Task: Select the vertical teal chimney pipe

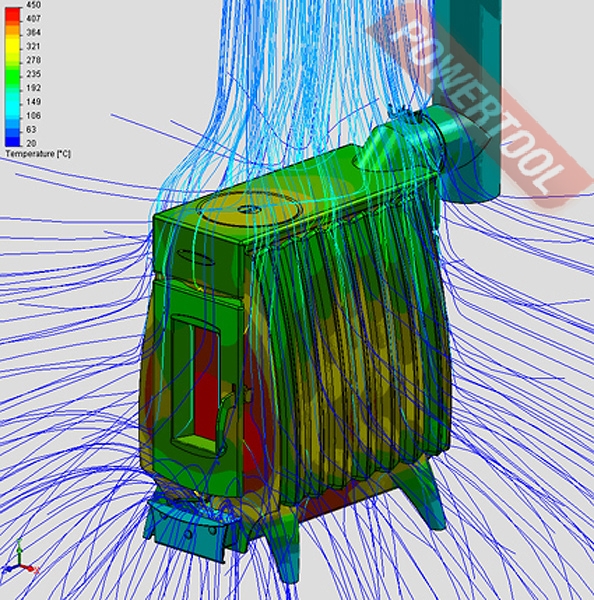Action: [468, 101]
